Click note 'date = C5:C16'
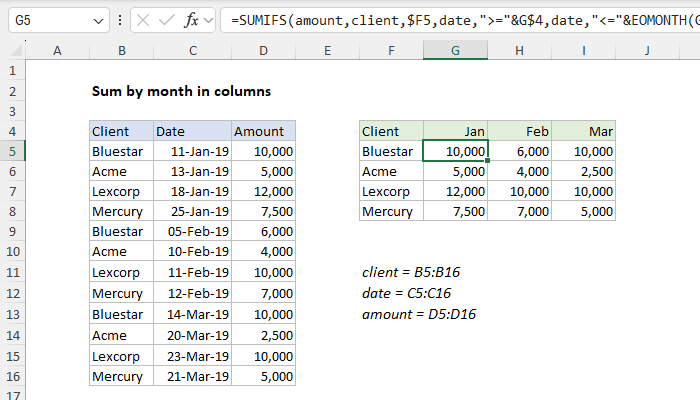700x400 pixels. pyautogui.click(x=406, y=293)
